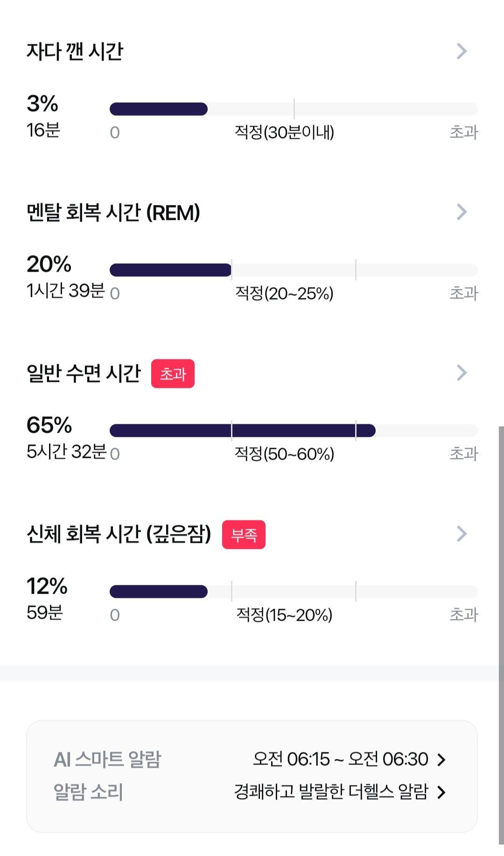The height and width of the screenshot is (856, 504).
Task: Click the 20% REM progress bar
Action: [x=294, y=270]
